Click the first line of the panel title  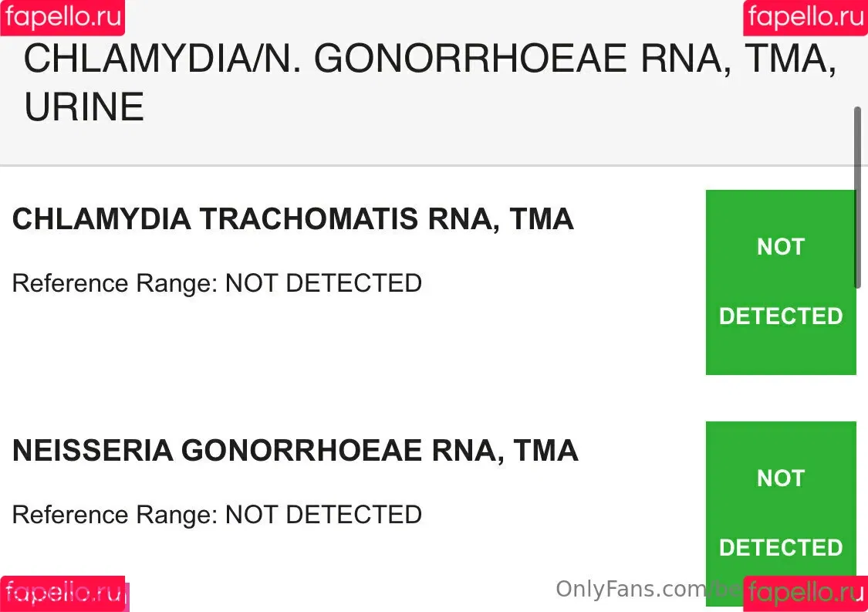(x=430, y=59)
